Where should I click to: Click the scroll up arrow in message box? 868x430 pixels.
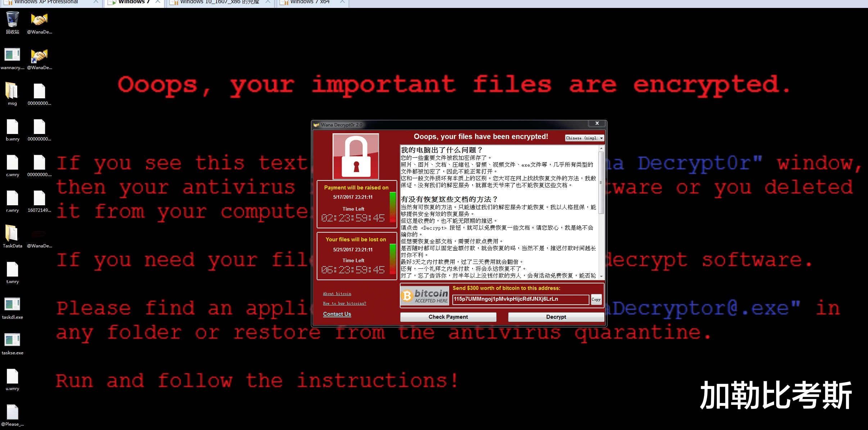click(x=601, y=148)
